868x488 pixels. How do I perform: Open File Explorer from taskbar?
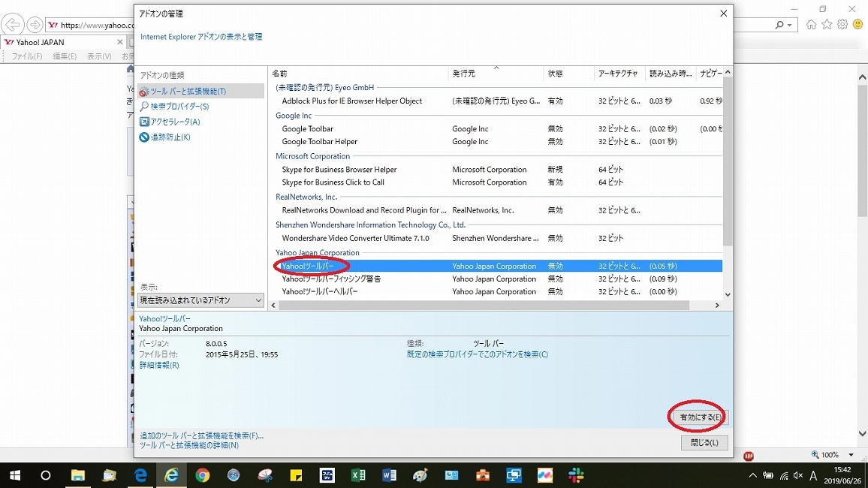pyautogui.click(x=77, y=475)
